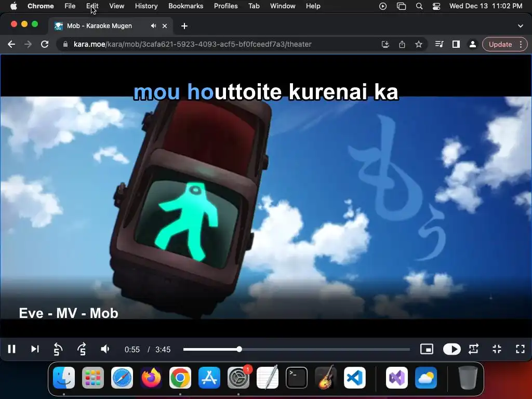Reload the kara.moe page
The width and height of the screenshot is (532, 399).
[x=45, y=44]
